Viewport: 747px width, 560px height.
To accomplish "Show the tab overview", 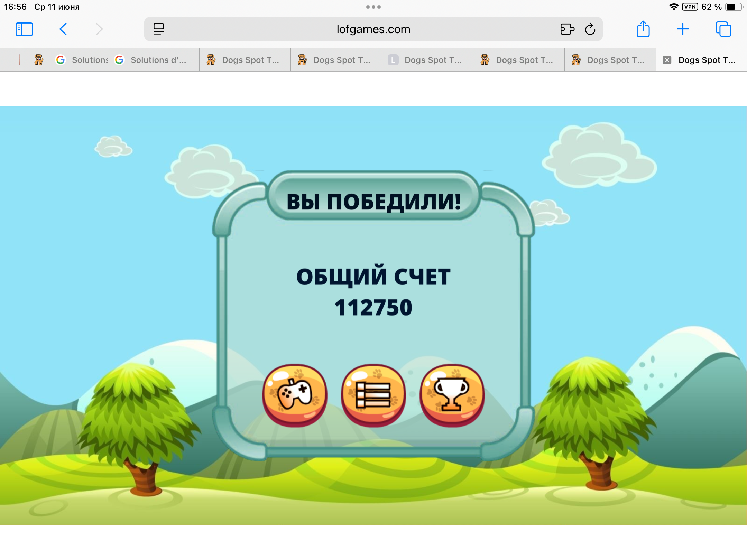I will coord(723,29).
